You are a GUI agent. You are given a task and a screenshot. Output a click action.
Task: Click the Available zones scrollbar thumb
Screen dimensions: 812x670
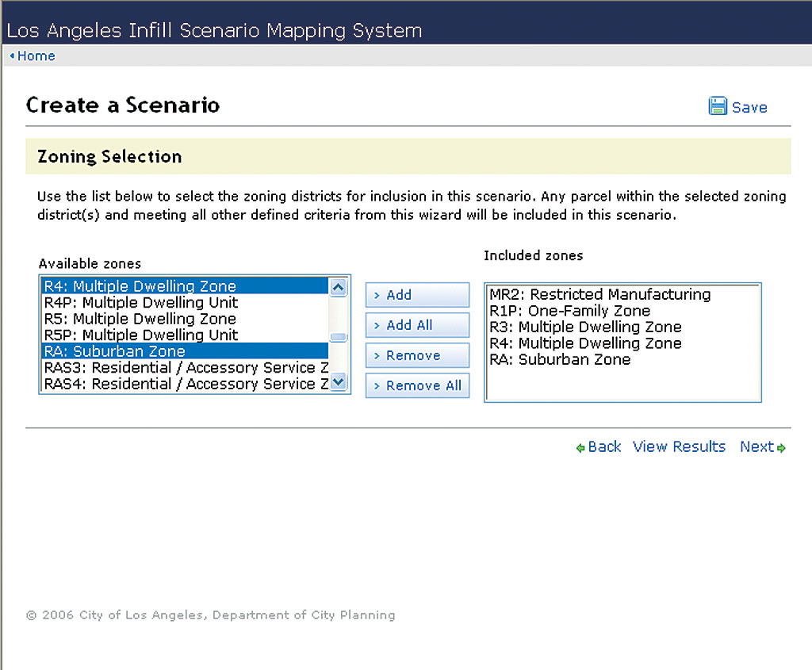(339, 336)
